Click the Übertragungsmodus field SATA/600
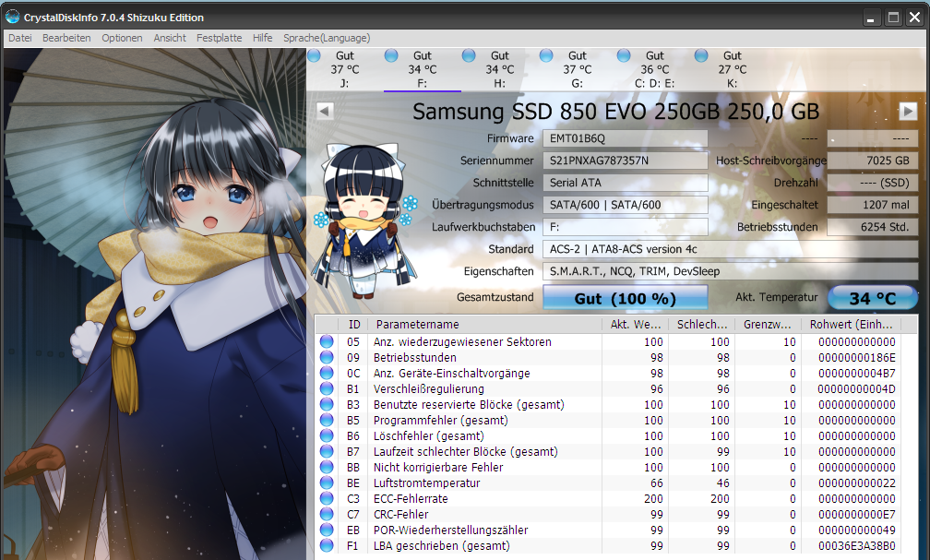The width and height of the screenshot is (930, 560). (626, 205)
